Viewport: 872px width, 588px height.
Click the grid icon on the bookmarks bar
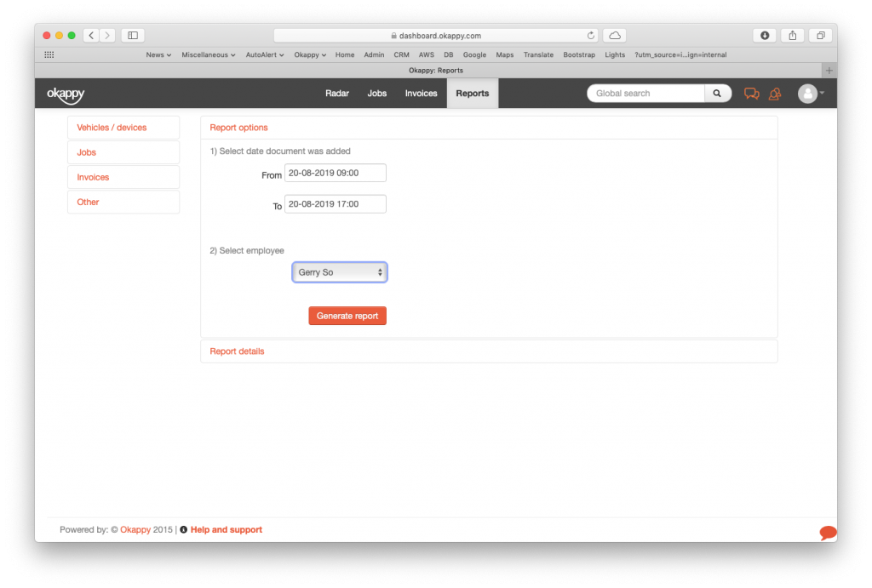(49, 54)
